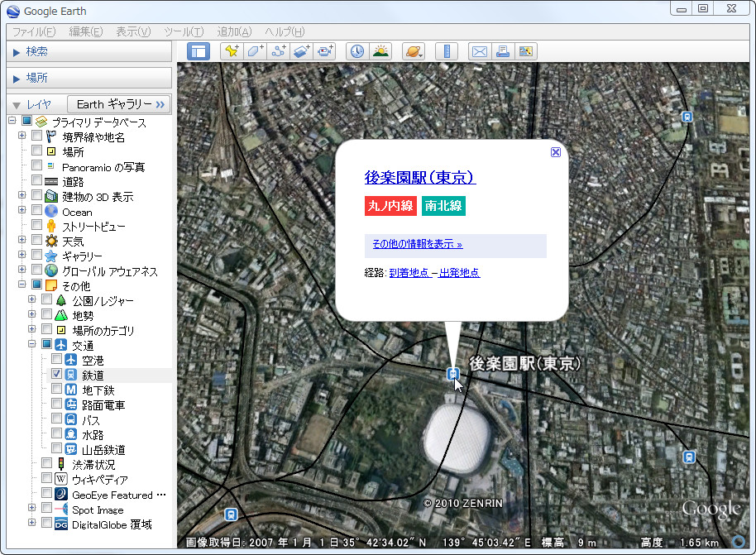
Task: Show sunlight across the landscape
Action: 380,51
